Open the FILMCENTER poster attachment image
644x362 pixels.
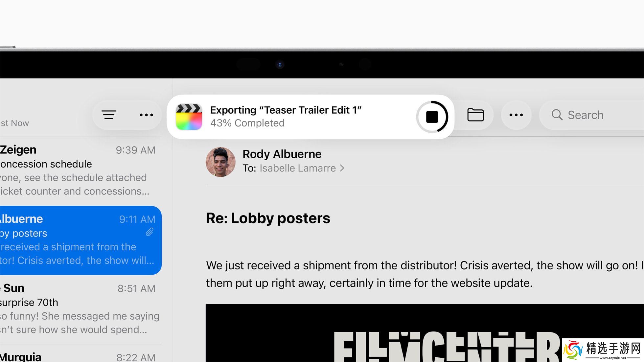click(x=425, y=333)
